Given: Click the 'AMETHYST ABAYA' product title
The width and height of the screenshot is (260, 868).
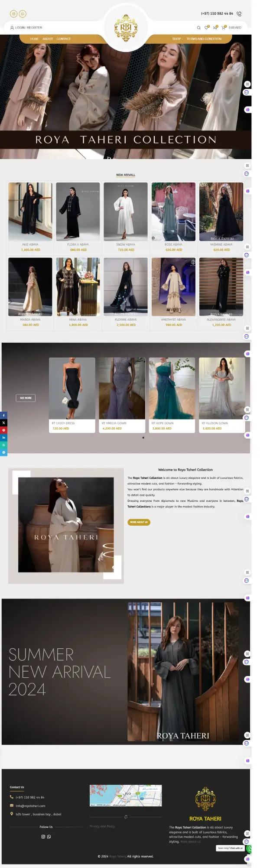Looking at the screenshot, I should pos(173,320).
